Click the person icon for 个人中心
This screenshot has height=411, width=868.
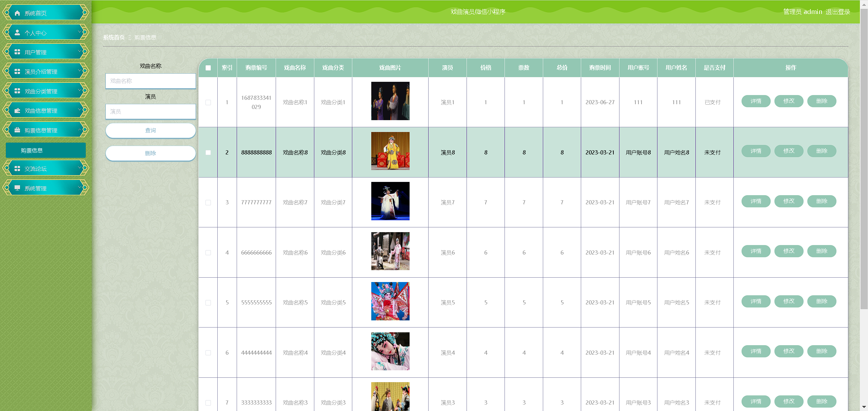point(17,33)
